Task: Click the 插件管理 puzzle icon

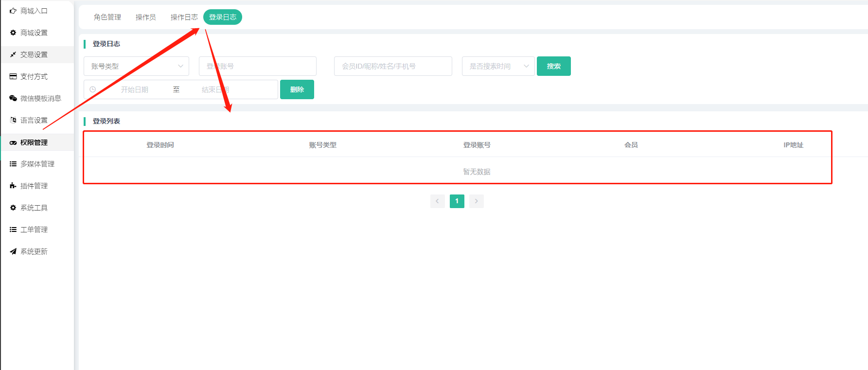Action: pos(13,186)
